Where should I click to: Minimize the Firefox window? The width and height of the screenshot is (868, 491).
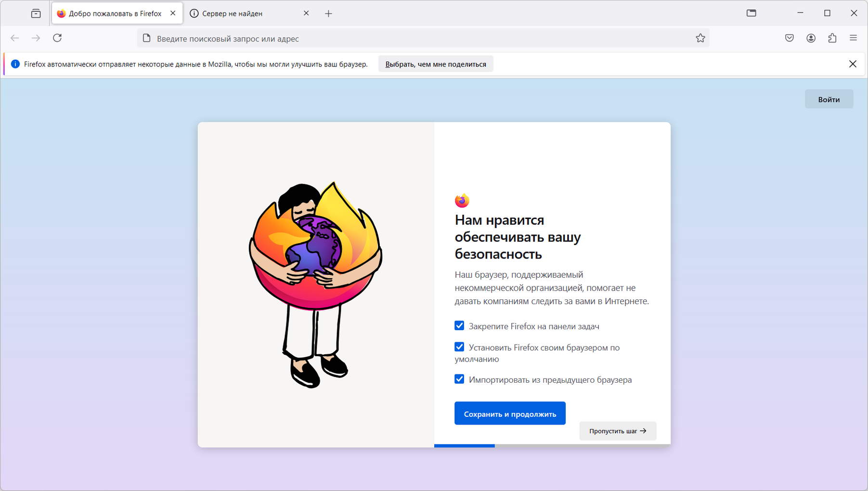pos(801,13)
